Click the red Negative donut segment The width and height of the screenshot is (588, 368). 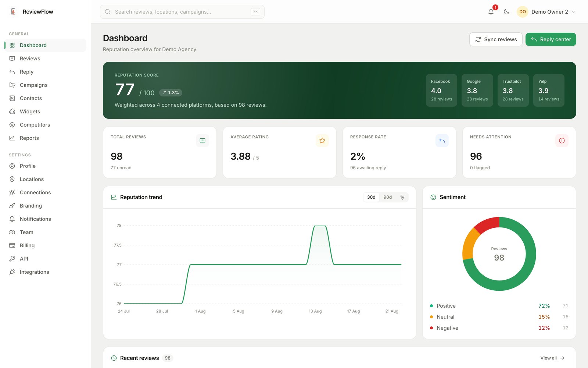(x=488, y=224)
